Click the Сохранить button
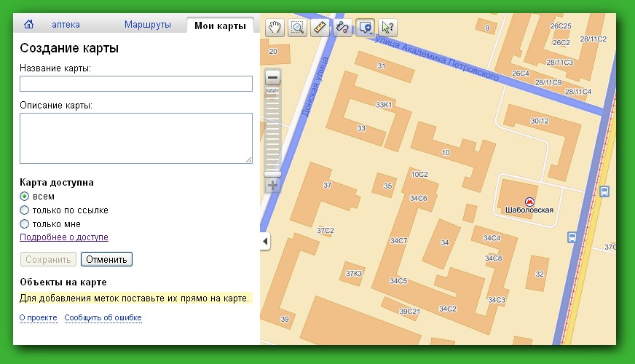635x364 pixels. pos(48,260)
